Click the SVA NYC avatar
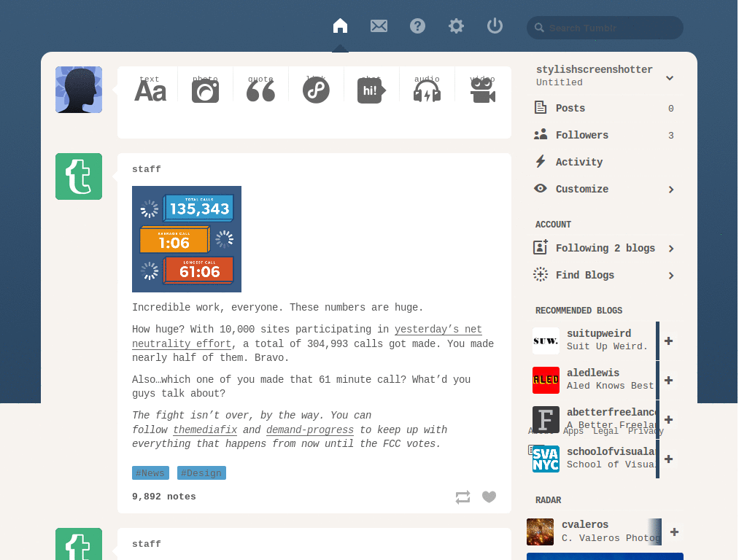 [546, 459]
